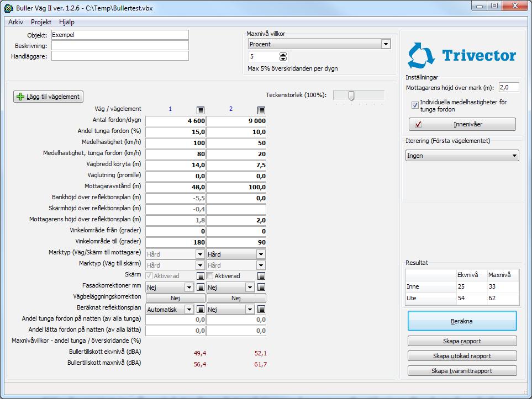Image resolution: width=532 pixels, height=399 pixels.
Task: Open Skärm settings icon for column 2
Action: (x=261, y=276)
